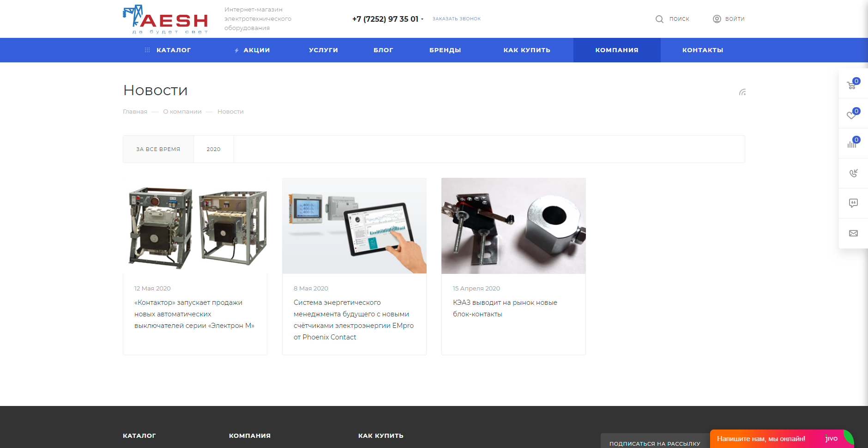This screenshot has width=868, height=448.
Task: Click the block contacts photo thumbnail
Action: click(513, 226)
